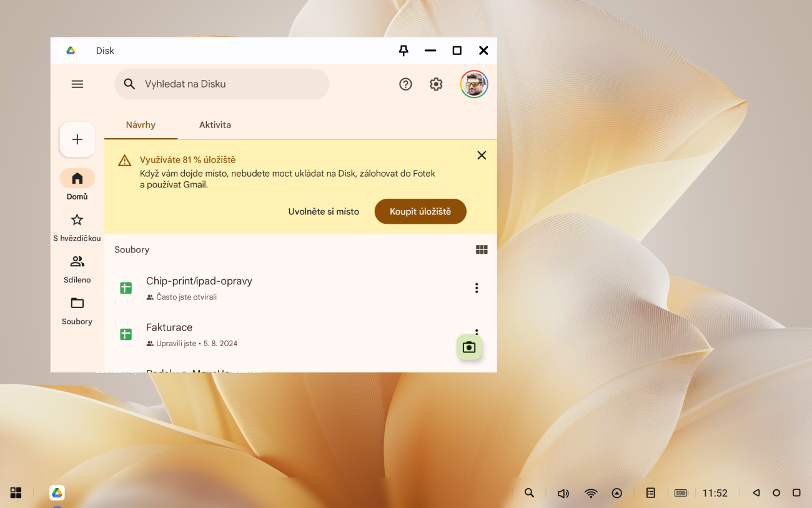Click Uvolněte si místo button
The width and height of the screenshot is (812, 508).
click(x=324, y=211)
